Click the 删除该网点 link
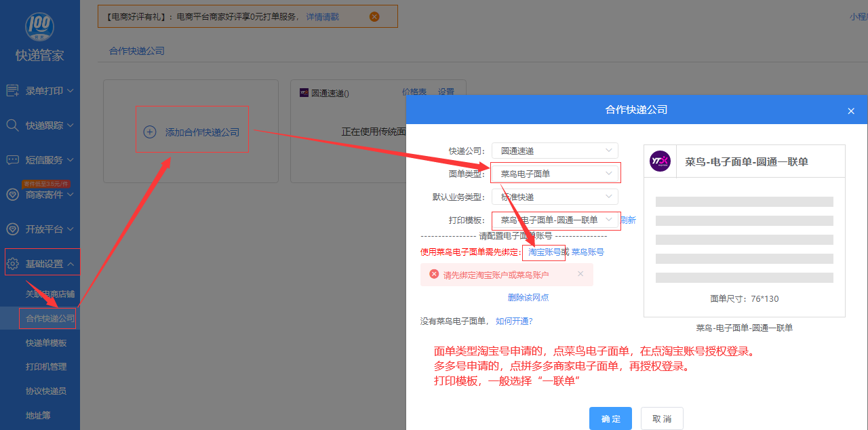The width and height of the screenshot is (868, 430). click(528, 297)
